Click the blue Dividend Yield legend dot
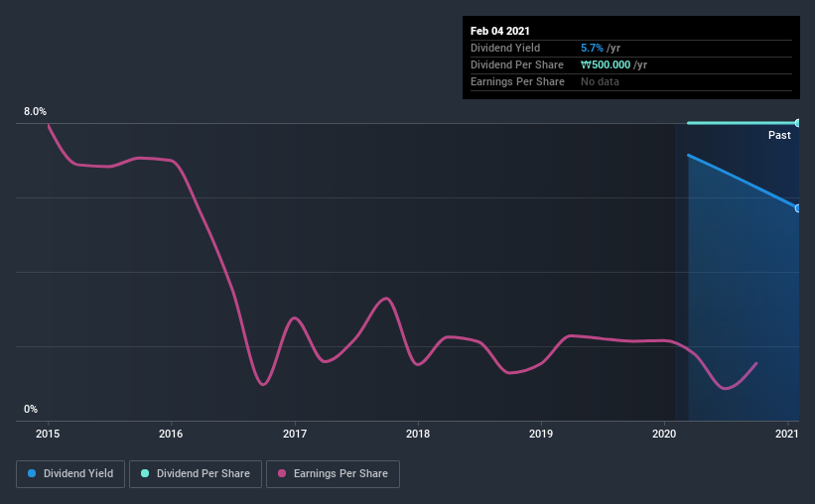 tap(32, 473)
